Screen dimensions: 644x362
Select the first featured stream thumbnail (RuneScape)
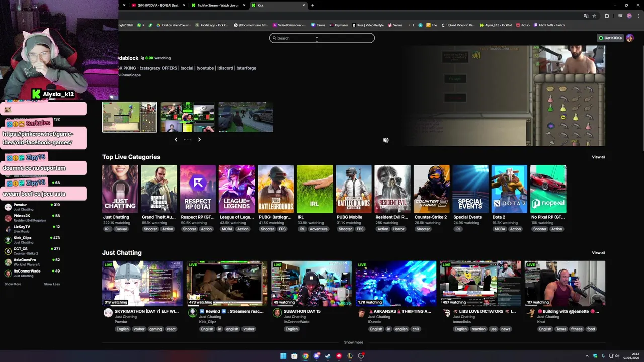(130, 117)
